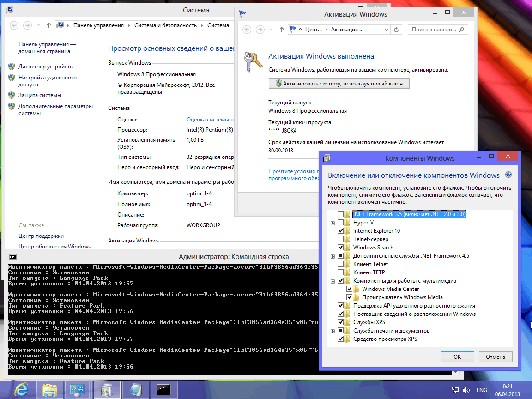The image size is (532, 399).
Task: Click the network tray icon
Action: [455, 390]
